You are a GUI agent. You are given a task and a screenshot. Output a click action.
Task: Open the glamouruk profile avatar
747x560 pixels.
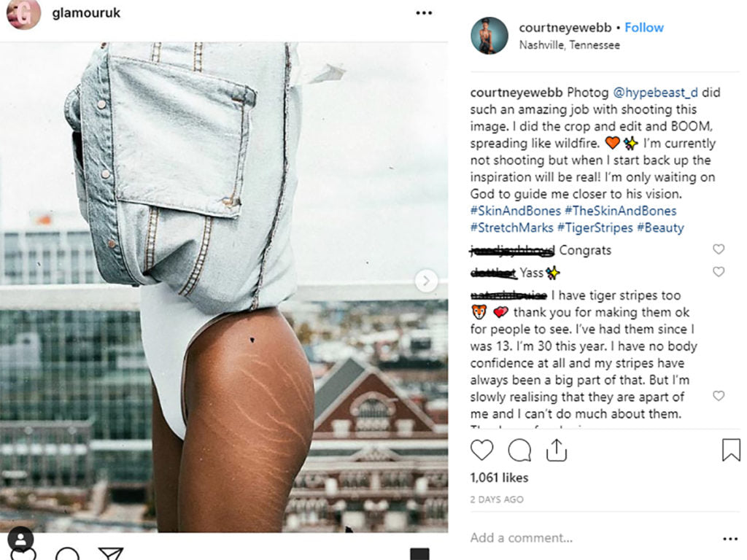click(x=23, y=14)
